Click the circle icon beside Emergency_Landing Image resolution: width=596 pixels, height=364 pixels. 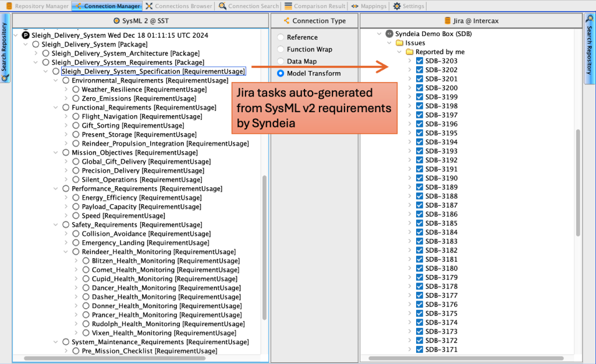76,243
